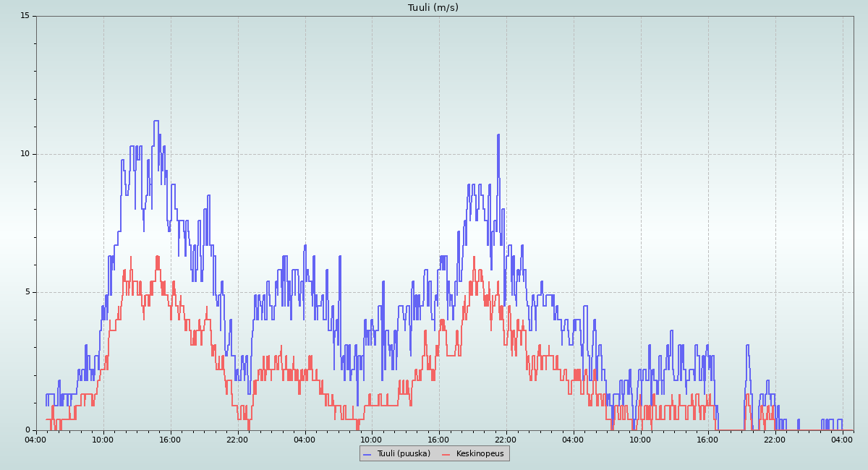Click the leftmost 16:00 x-axis label
The height and width of the screenshot is (470, 868).
tap(171, 439)
